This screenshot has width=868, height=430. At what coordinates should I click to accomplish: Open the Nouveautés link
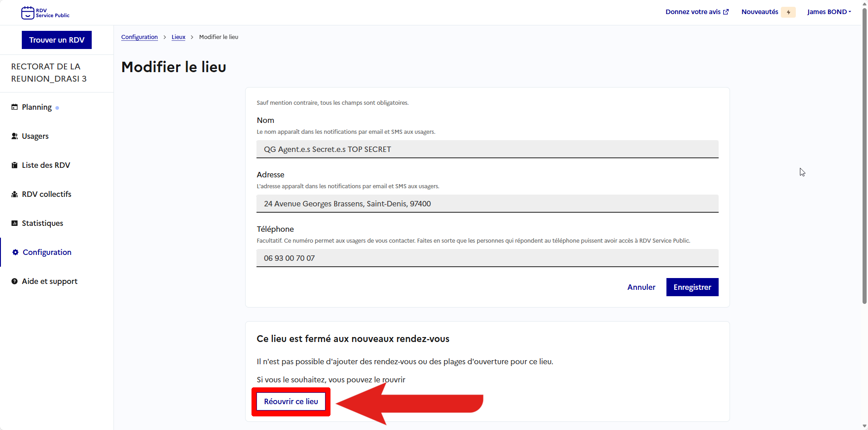[759, 12]
